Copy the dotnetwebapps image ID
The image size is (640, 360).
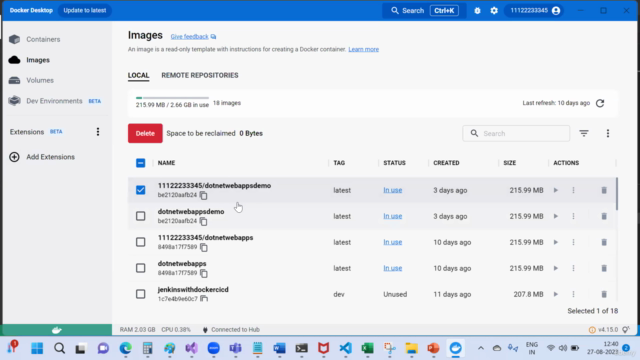tap(204, 273)
